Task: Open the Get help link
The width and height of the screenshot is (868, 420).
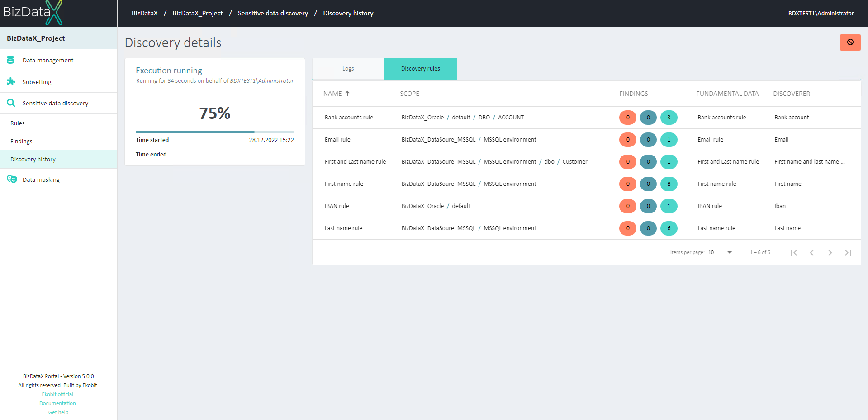Action: [58, 412]
